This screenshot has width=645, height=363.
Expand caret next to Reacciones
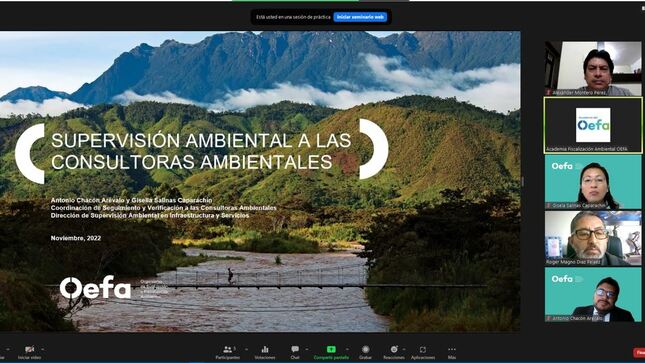coord(404,349)
